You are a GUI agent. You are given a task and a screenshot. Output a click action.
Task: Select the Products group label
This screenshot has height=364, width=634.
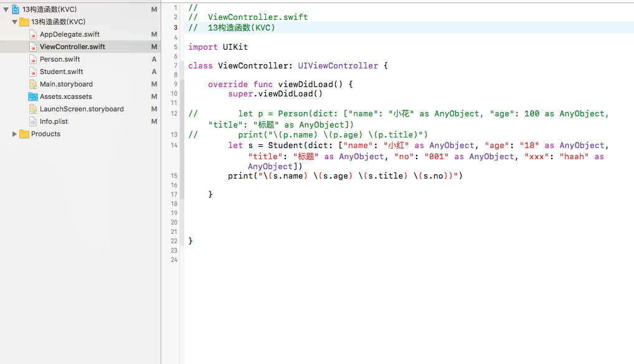click(x=45, y=134)
